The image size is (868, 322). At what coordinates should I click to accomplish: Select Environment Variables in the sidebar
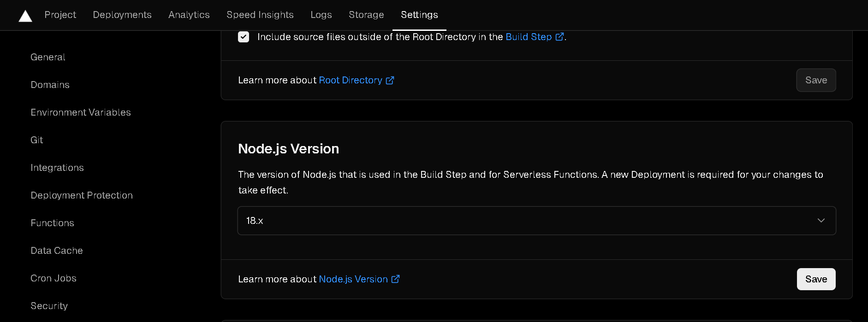80,112
